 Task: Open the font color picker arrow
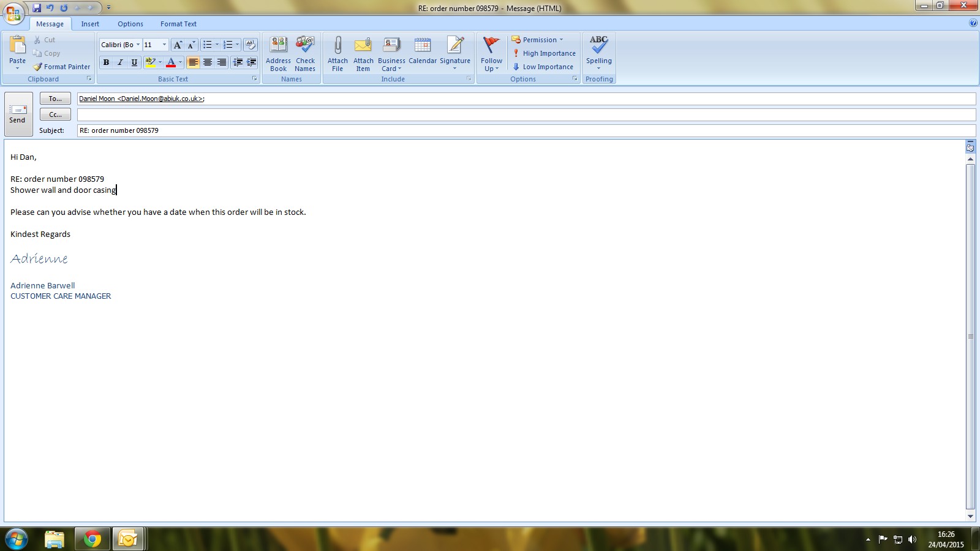(181, 62)
